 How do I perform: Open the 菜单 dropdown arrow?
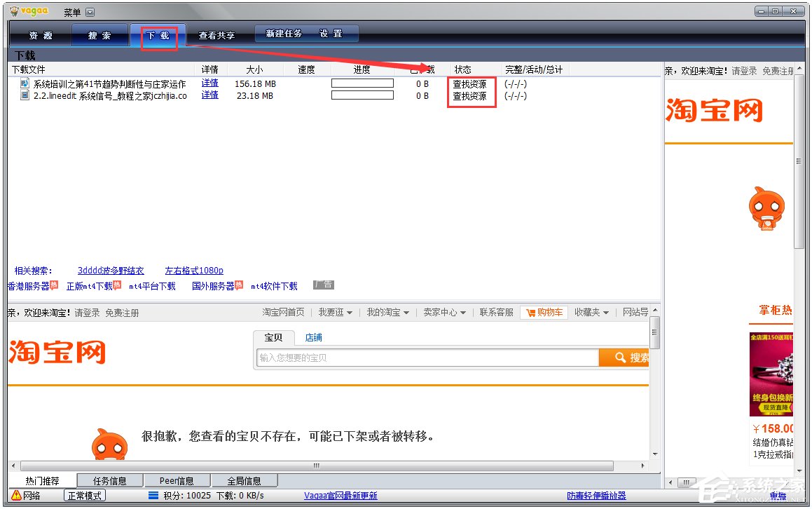click(x=90, y=13)
